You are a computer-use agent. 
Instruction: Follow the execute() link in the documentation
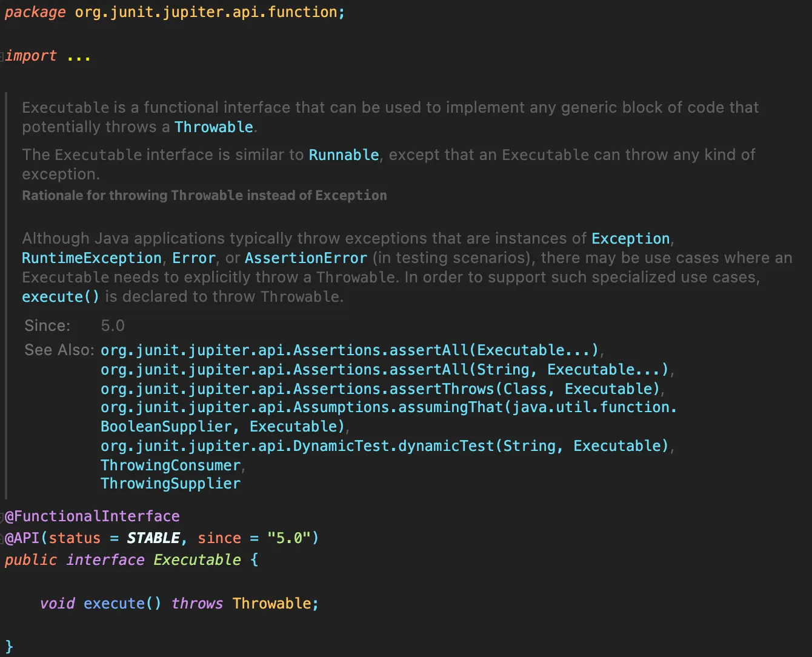click(60, 297)
